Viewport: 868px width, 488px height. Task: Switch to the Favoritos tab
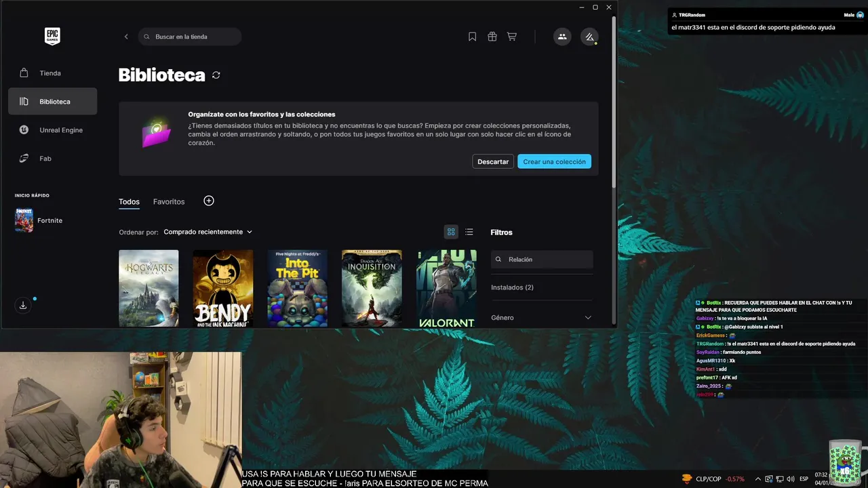coord(169,201)
